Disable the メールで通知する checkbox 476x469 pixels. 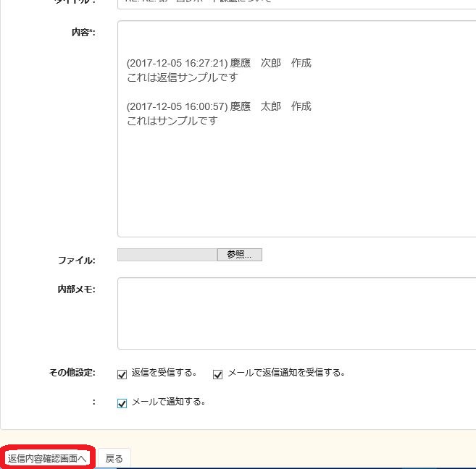(x=122, y=403)
